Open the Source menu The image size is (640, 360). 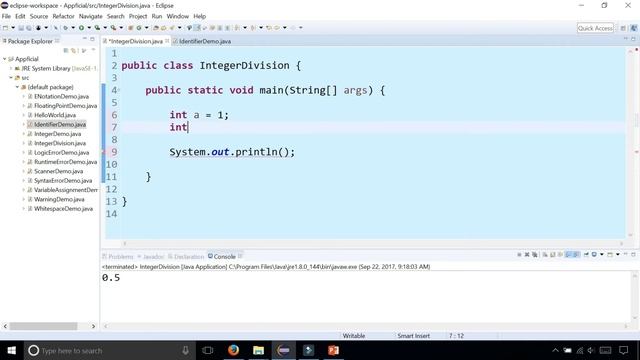click(39, 16)
